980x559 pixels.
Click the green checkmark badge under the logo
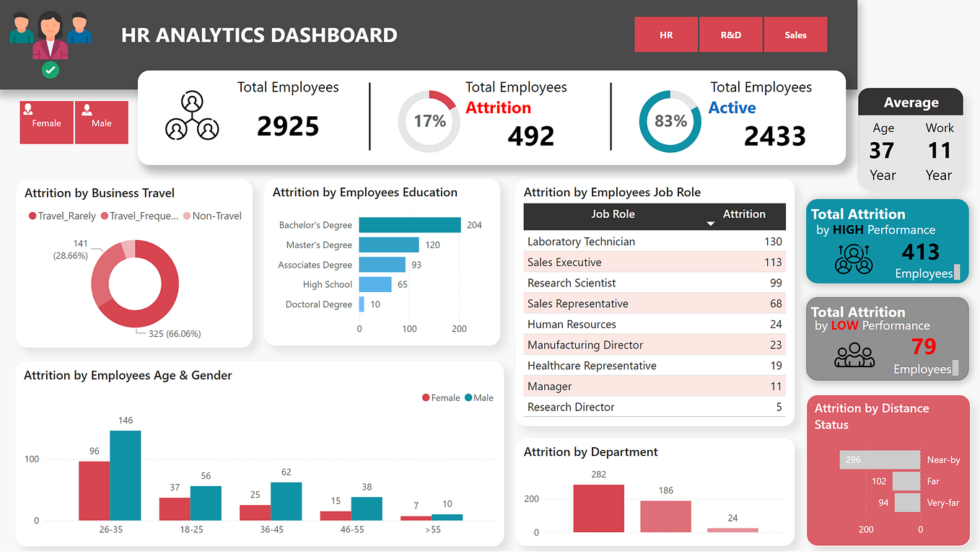click(x=50, y=70)
